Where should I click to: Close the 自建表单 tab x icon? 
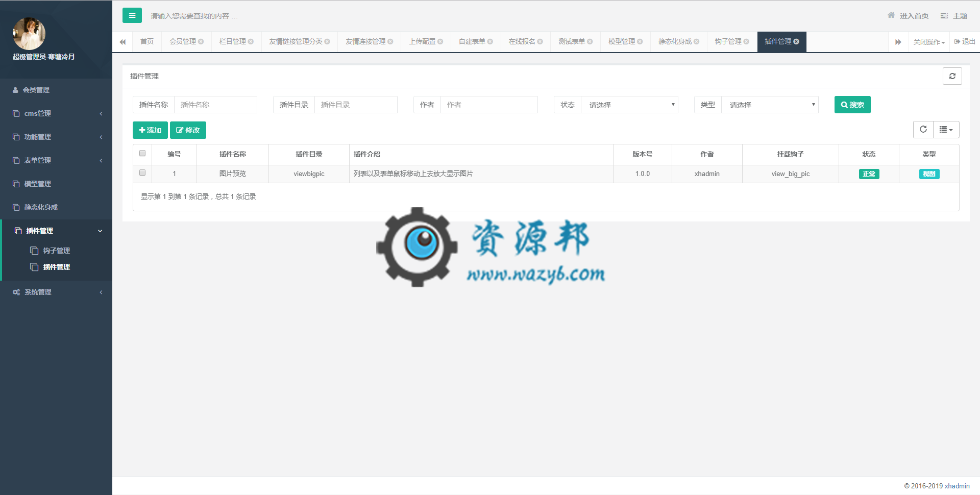click(490, 41)
